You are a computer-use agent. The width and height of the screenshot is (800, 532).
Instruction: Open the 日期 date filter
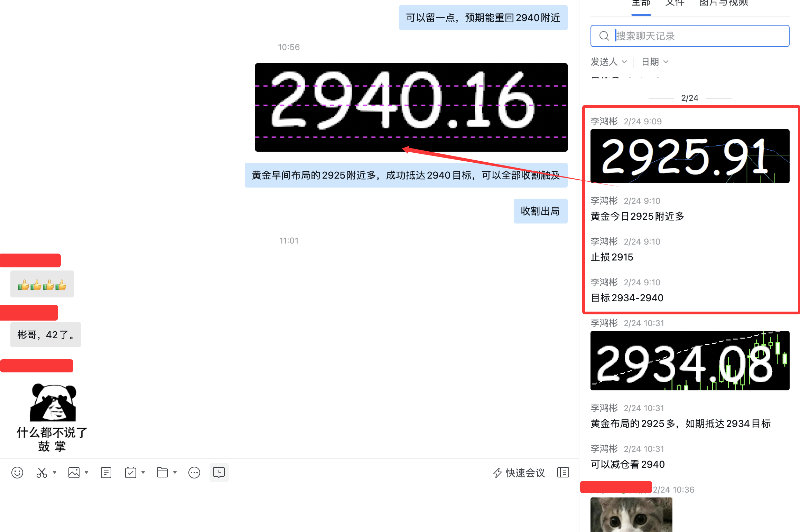click(655, 62)
